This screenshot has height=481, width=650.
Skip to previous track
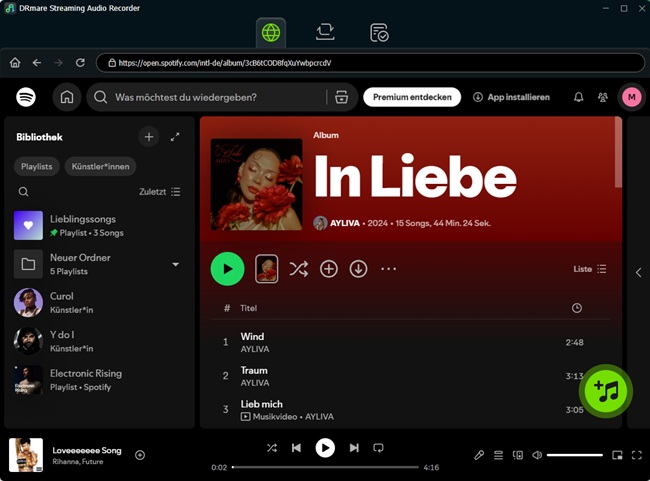296,448
